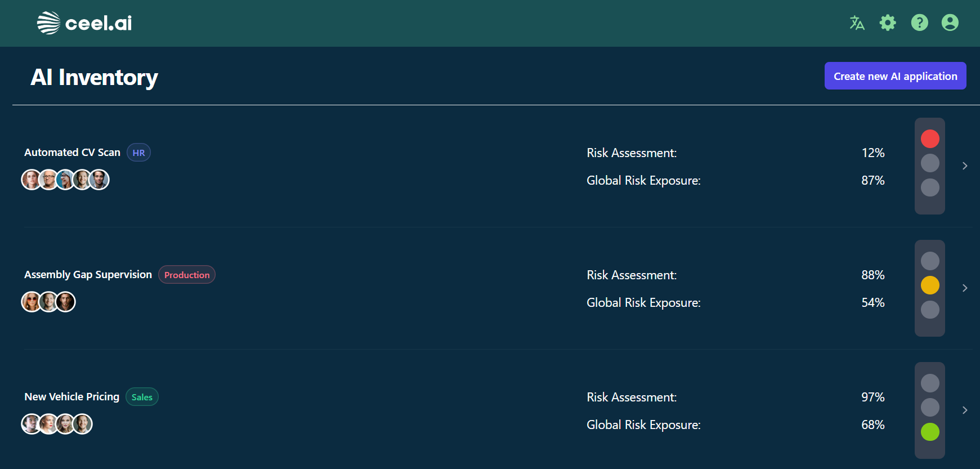Click the red traffic light for Automated CV Scan
The image size is (980, 469).
tap(930, 139)
